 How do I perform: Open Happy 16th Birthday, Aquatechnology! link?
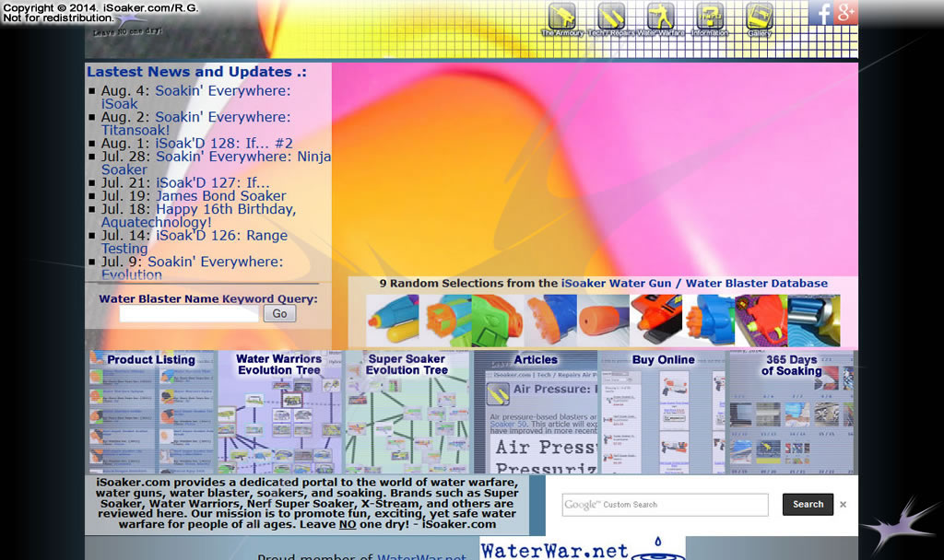coord(199,216)
